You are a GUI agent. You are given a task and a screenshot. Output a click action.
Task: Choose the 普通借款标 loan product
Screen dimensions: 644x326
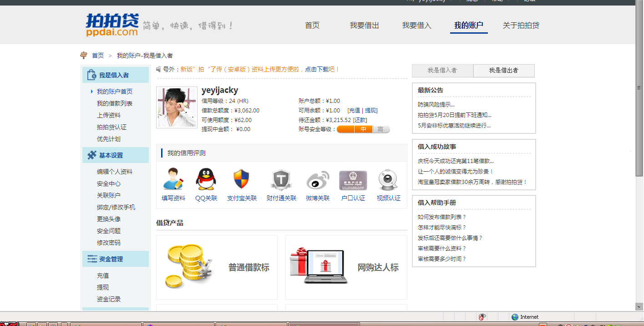[217, 267]
